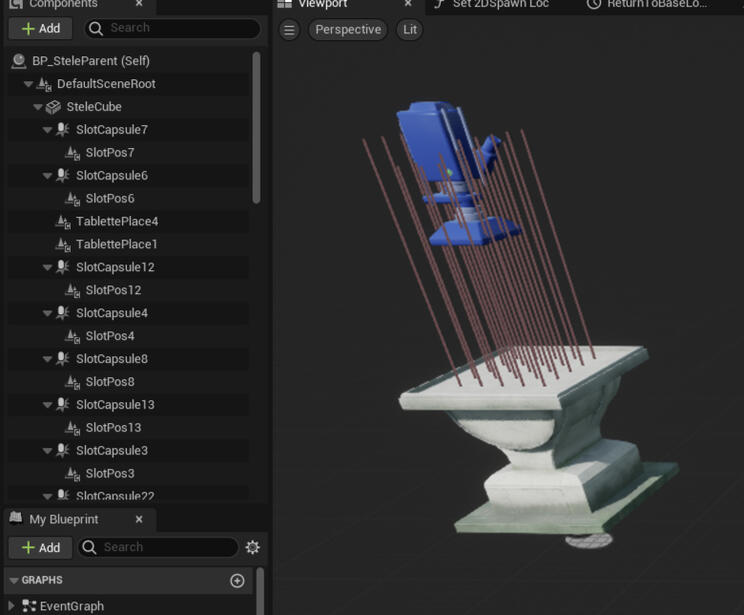Add new graph with plus icon

click(237, 581)
